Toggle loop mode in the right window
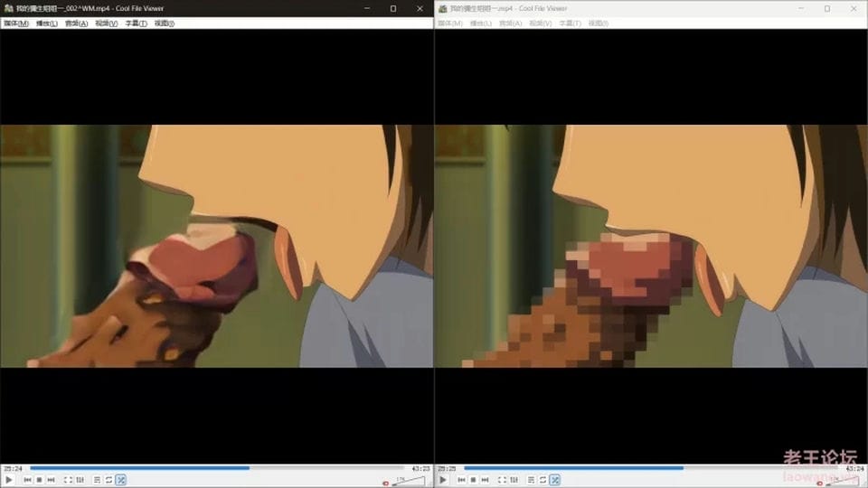This screenshot has width=868, height=488. point(543,480)
